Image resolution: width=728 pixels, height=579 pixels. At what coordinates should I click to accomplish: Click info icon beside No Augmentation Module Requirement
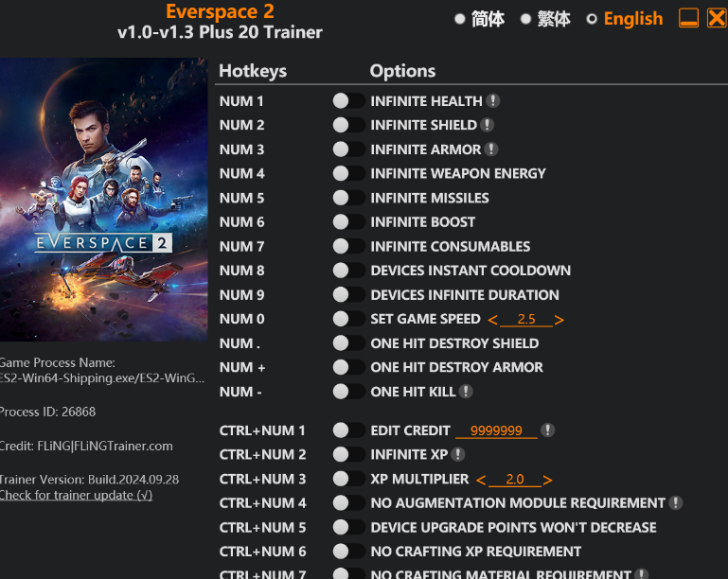676,502
